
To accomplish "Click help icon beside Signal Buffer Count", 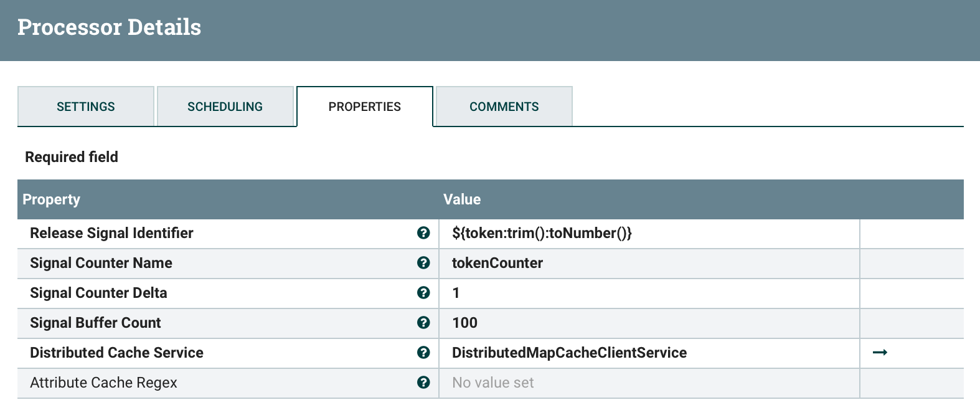I will tap(423, 323).
